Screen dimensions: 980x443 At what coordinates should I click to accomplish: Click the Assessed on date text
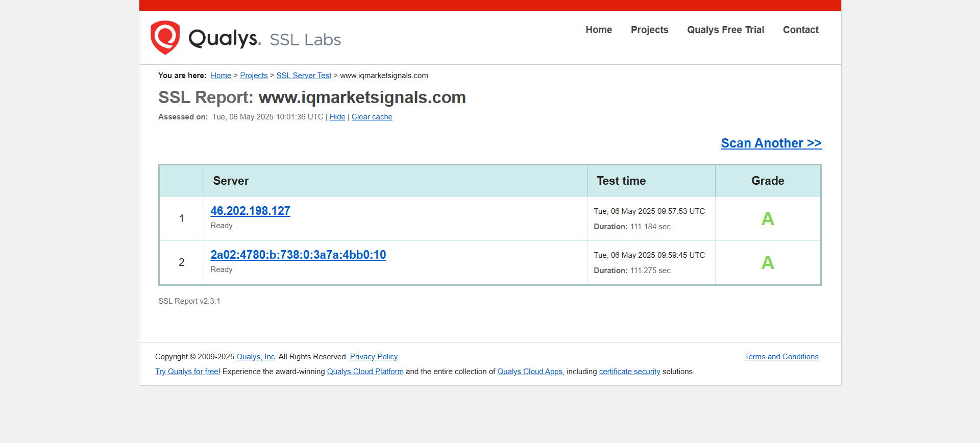tap(267, 117)
